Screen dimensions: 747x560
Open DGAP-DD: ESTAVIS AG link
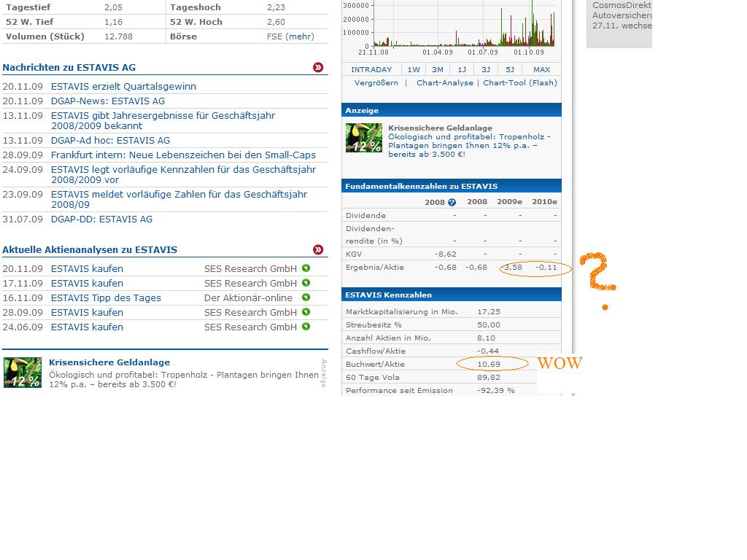[x=101, y=219]
